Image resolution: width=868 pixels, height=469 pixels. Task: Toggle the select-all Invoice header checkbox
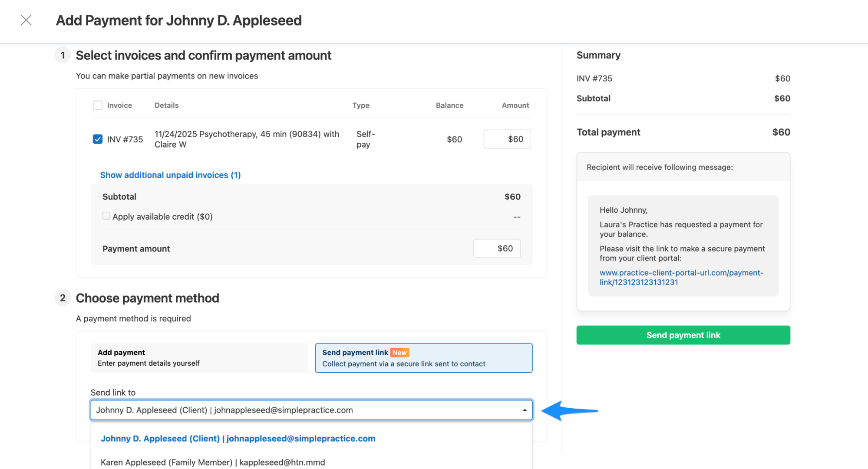98,105
